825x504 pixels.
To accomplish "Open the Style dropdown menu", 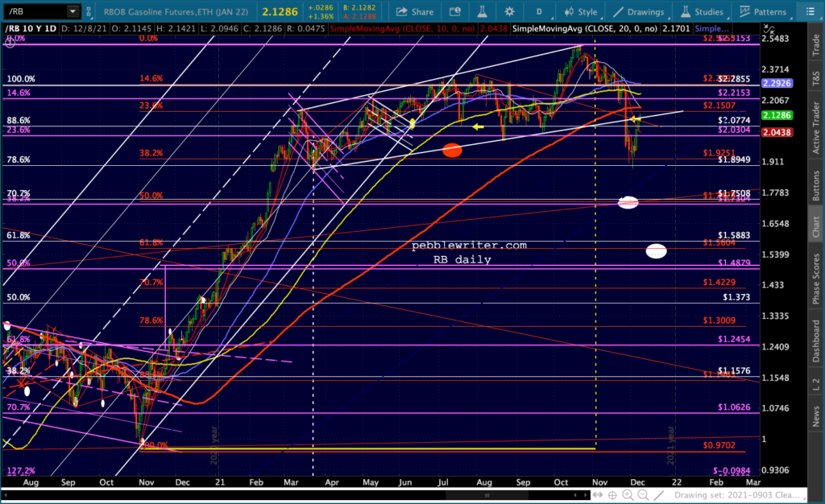I will coord(581,11).
